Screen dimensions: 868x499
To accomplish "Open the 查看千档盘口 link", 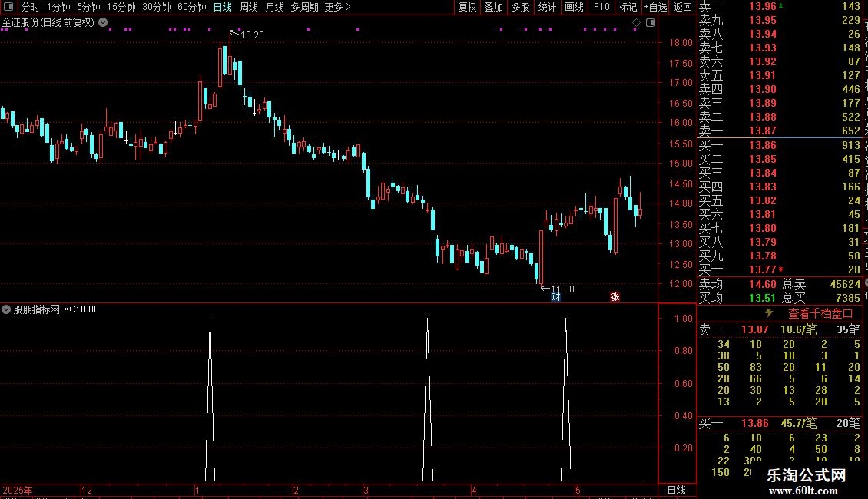I will coord(820,314).
